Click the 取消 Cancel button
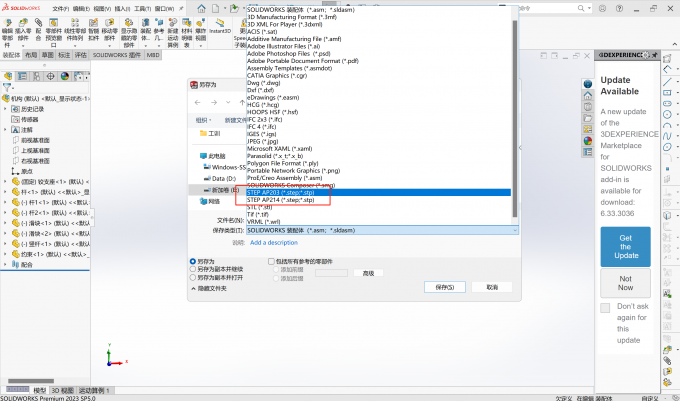The height and width of the screenshot is (401, 680). click(x=492, y=287)
